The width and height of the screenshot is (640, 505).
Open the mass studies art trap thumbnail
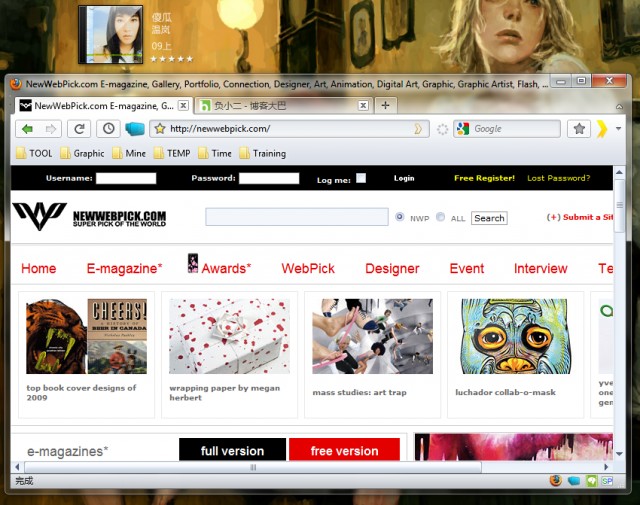coord(373,336)
